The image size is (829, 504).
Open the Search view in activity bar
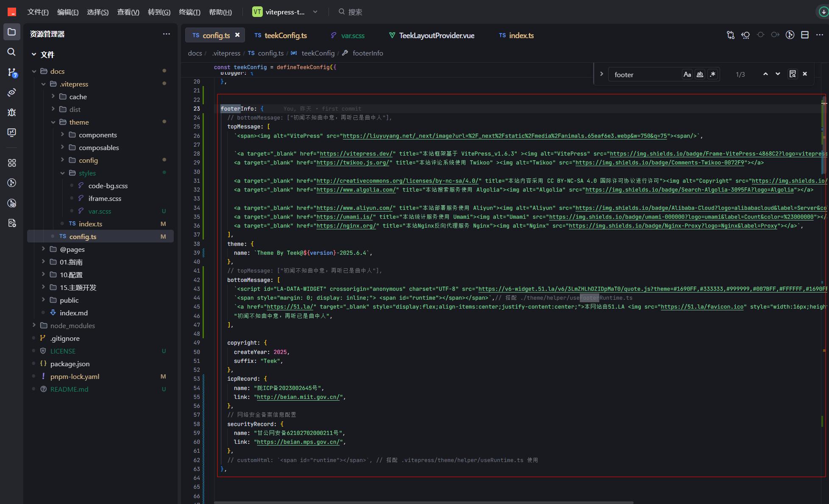pos(12,52)
